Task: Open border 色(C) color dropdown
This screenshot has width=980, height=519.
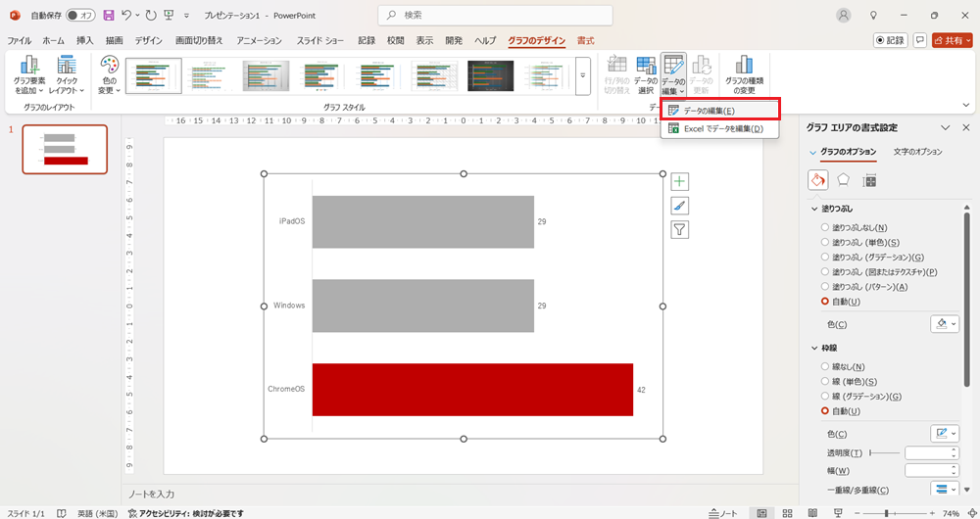Action: pos(945,433)
